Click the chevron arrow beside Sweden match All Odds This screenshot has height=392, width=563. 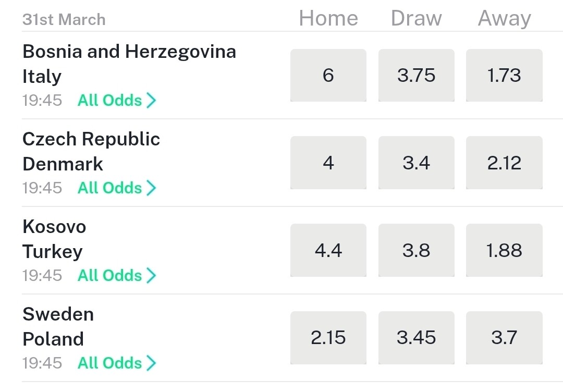point(151,363)
